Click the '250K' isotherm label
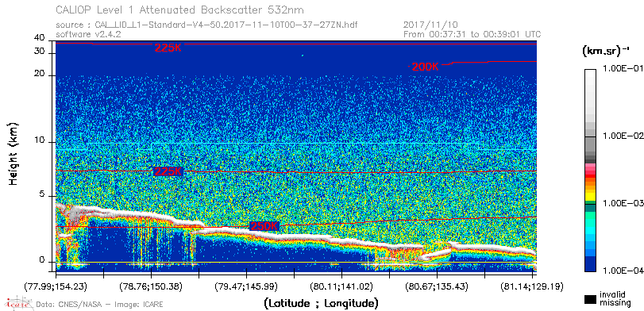Viewport: 644px width, 311px height. (264, 226)
